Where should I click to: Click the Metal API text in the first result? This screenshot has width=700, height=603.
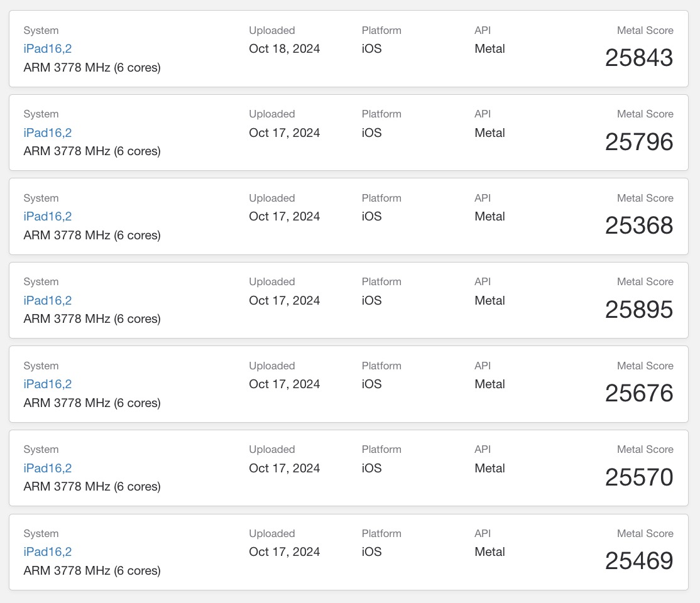pyautogui.click(x=489, y=49)
